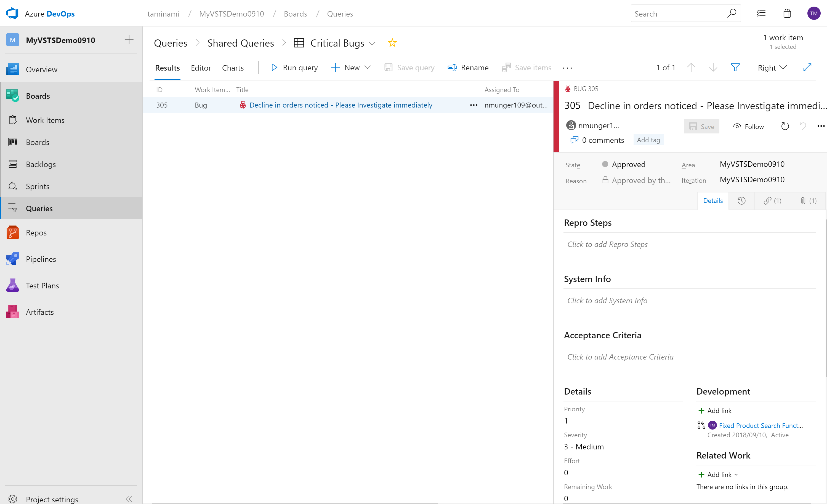This screenshot has width=827, height=504.
Task: Open the Links tab icon
Action: 772,200
